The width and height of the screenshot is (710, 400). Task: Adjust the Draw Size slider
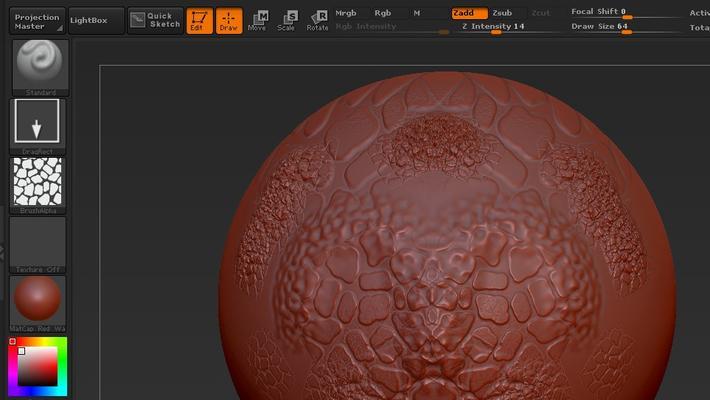[x=625, y=27]
